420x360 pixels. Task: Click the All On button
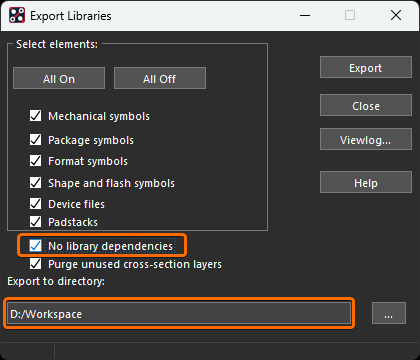(59, 78)
